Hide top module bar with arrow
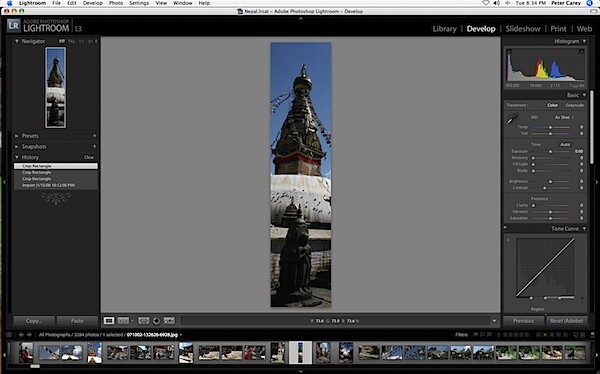Image resolution: width=600 pixels, height=374 pixels. click(x=300, y=18)
